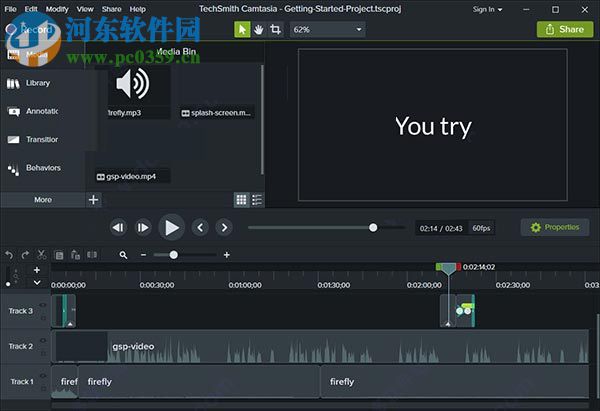Select the Crop tool
600x411 pixels.
coord(276,29)
